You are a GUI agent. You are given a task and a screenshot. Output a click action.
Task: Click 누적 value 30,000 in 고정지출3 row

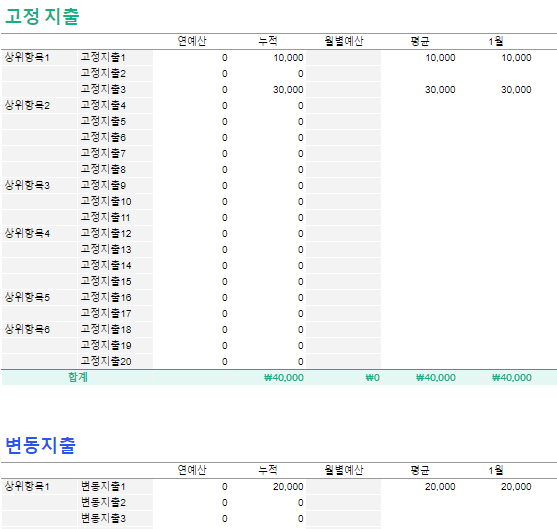click(288, 90)
